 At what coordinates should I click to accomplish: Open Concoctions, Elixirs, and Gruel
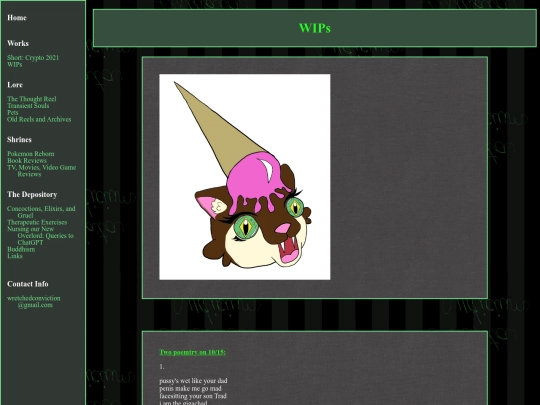click(x=41, y=212)
